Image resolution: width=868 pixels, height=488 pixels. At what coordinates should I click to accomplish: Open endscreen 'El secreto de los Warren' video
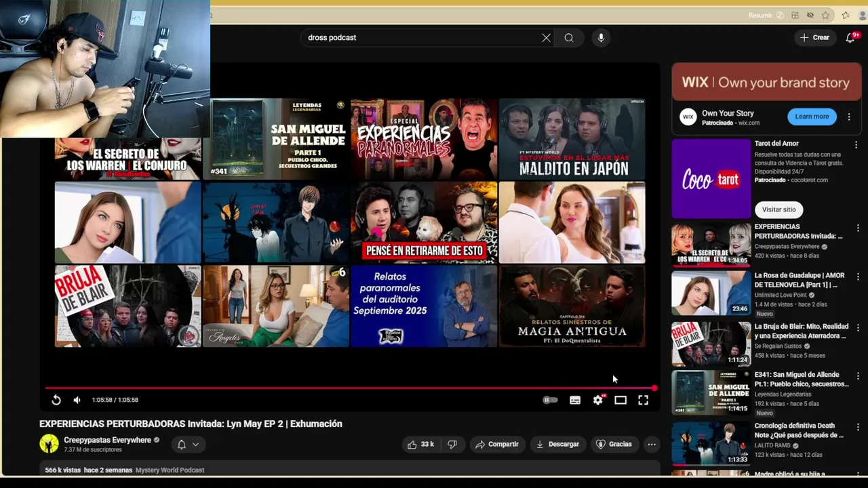pos(128,159)
